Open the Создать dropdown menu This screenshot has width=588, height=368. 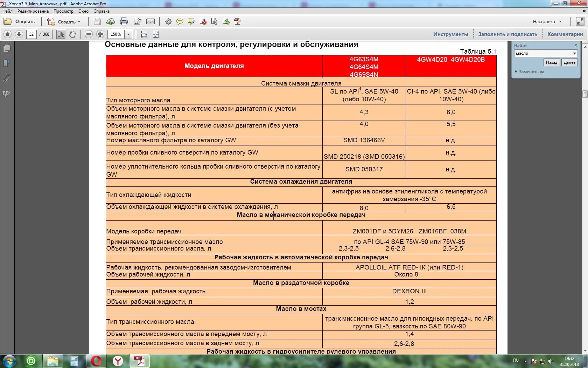(64, 22)
